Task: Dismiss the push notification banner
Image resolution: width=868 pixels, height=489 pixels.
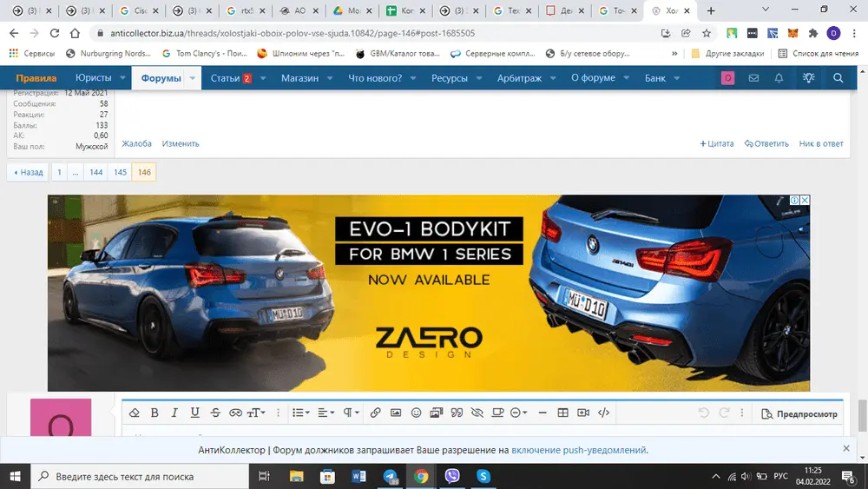Action: point(846,449)
